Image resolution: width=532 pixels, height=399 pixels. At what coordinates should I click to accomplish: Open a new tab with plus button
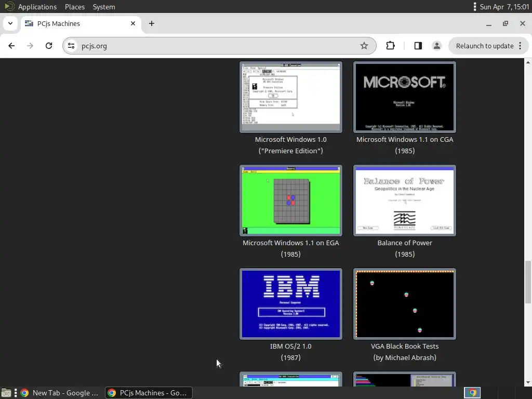pos(152,23)
